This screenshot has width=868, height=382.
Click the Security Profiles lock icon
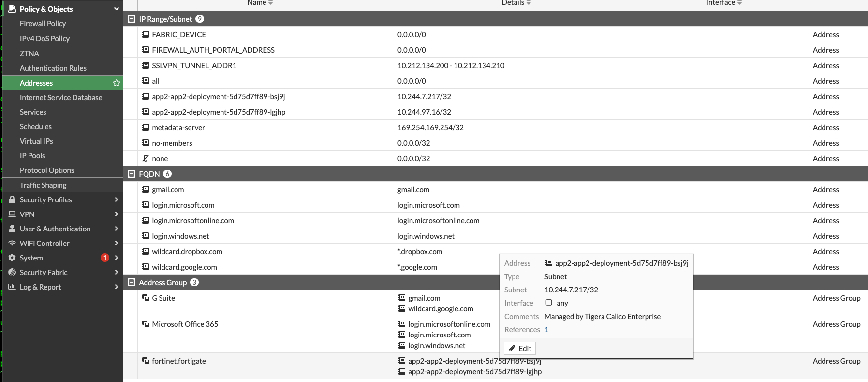click(12, 199)
